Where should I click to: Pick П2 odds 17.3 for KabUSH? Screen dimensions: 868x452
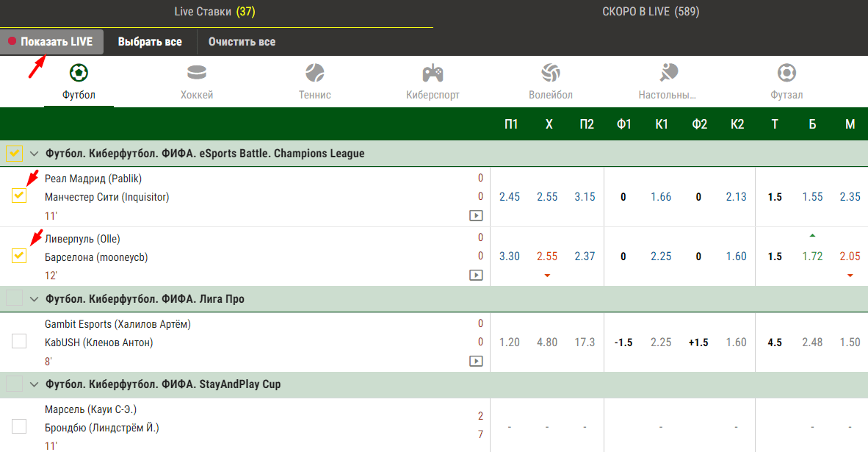585,342
